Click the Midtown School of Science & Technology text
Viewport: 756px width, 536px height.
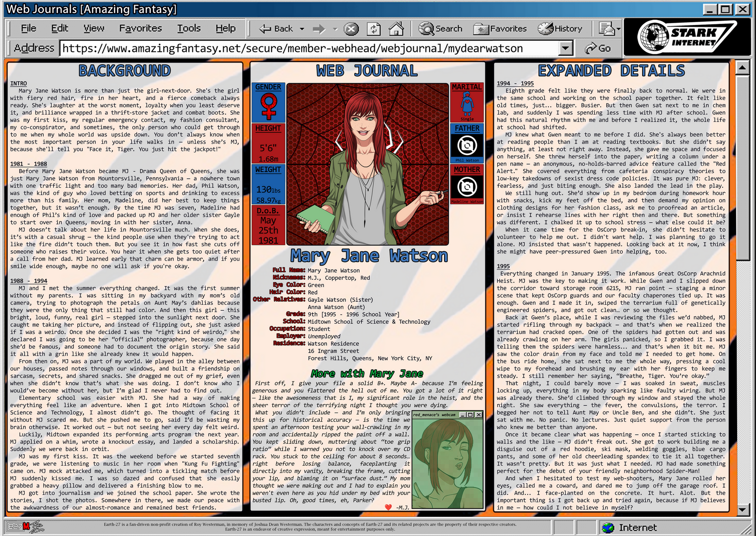point(369,322)
